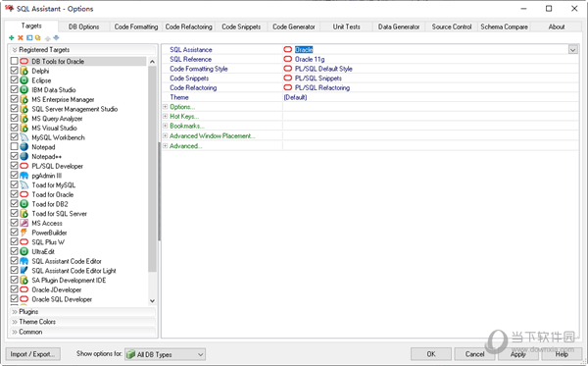Screen dimensions: 588x366
Task: Click the MySQL Workbench dolphin icon
Action: click(x=24, y=137)
